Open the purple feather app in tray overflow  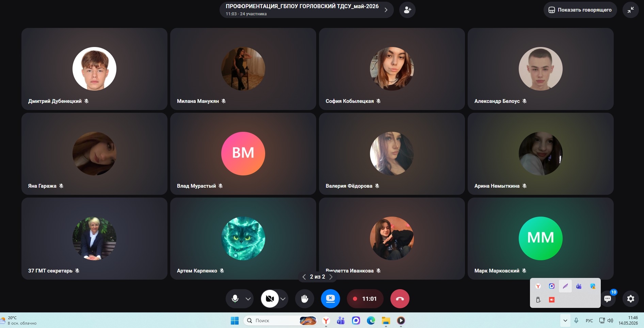(x=565, y=286)
